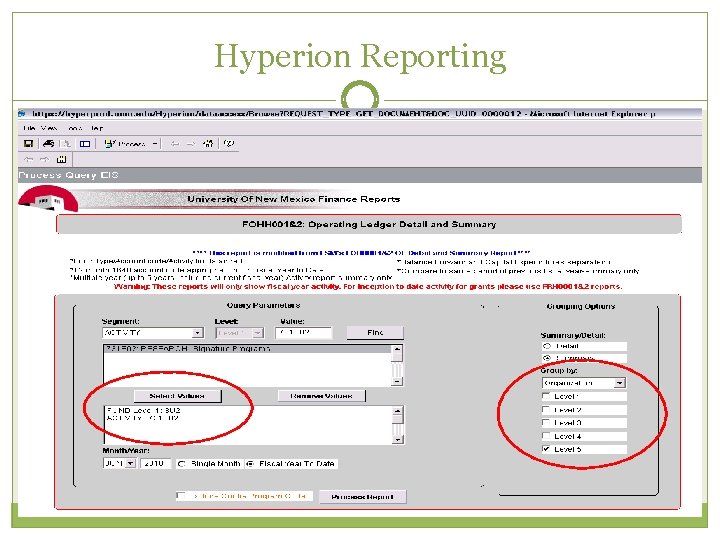Screen dimensions: 720x540
Task: Click the icon just before the Help icon
Action: point(208,144)
